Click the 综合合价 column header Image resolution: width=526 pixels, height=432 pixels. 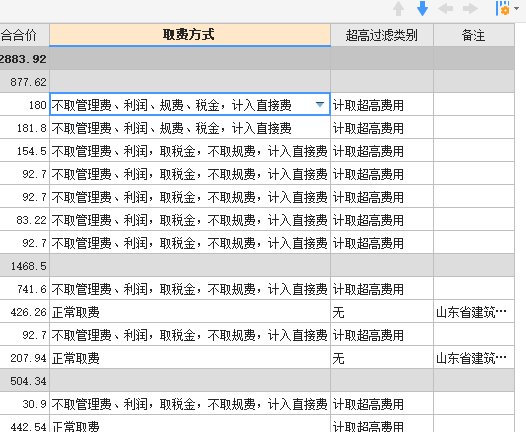[24, 35]
